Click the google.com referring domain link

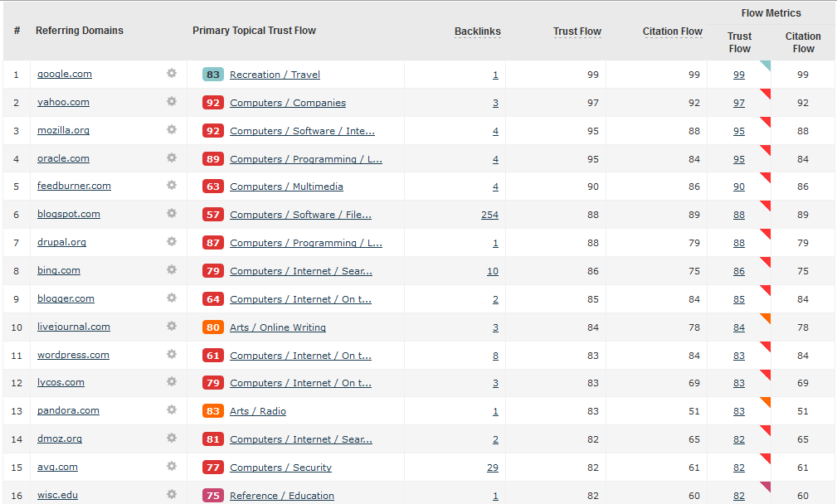(x=65, y=74)
